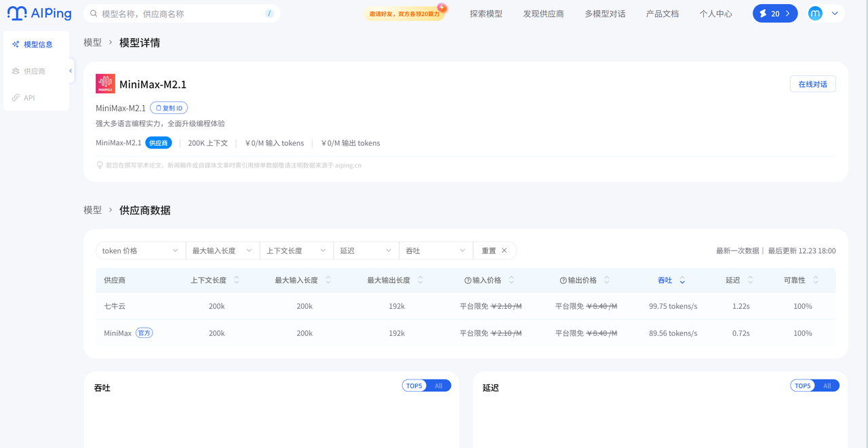Sort by input price arrows

pyautogui.click(x=511, y=280)
